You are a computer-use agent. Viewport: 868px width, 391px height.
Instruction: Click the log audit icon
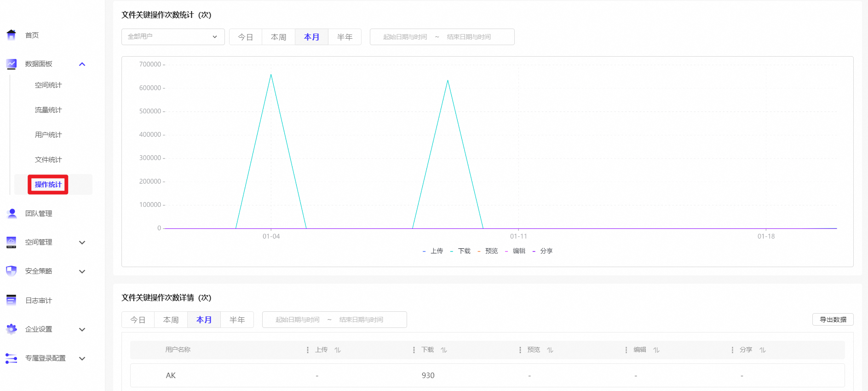(x=11, y=300)
